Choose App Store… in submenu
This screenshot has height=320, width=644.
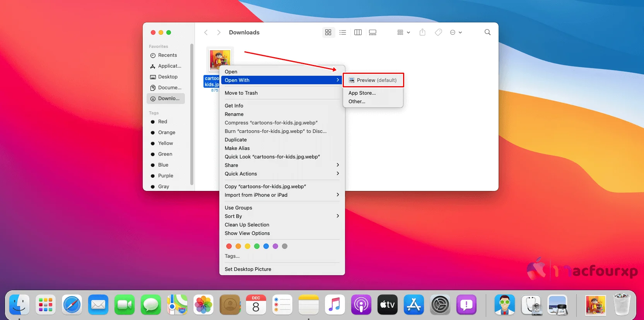coord(373,93)
